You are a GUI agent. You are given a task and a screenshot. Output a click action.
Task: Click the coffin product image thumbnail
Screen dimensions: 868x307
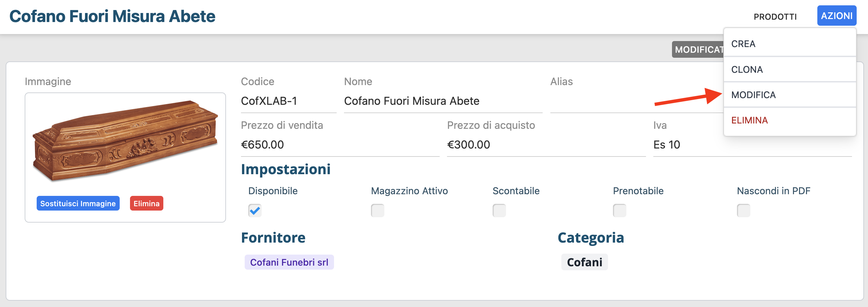point(125,141)
